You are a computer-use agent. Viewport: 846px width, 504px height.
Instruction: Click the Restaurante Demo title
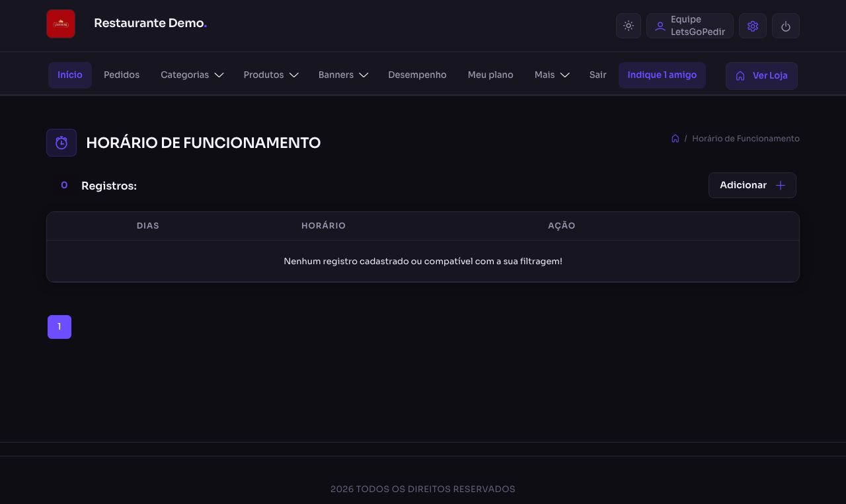(x=151, y=23)
